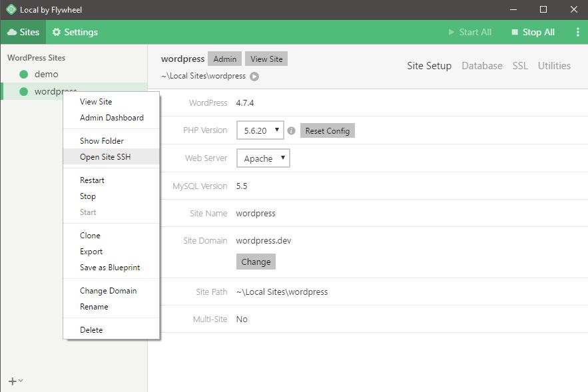Minimize the Local by Flywheel window
The width and height of the screenshot is (588, 392).
[x=513, y=9]
